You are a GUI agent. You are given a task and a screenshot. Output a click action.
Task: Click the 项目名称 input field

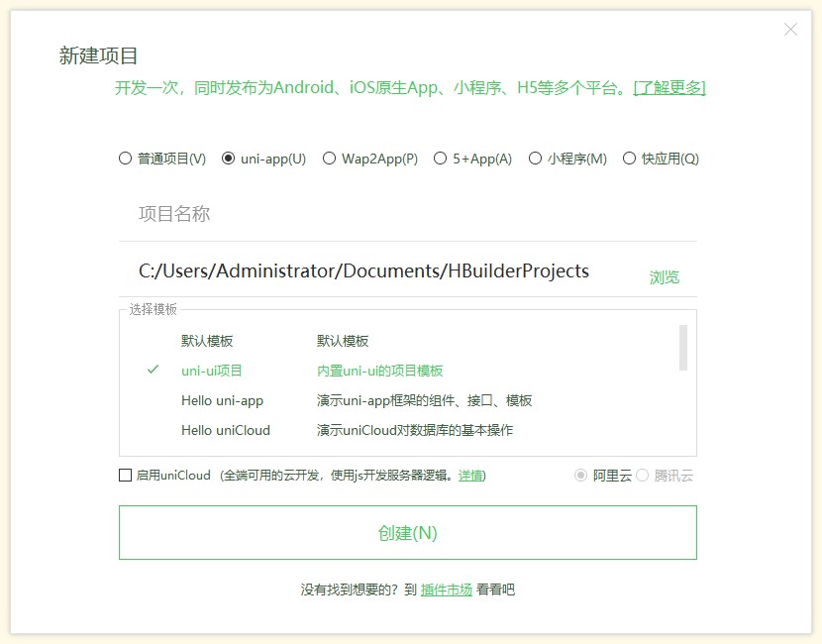[x=408, y=214]
